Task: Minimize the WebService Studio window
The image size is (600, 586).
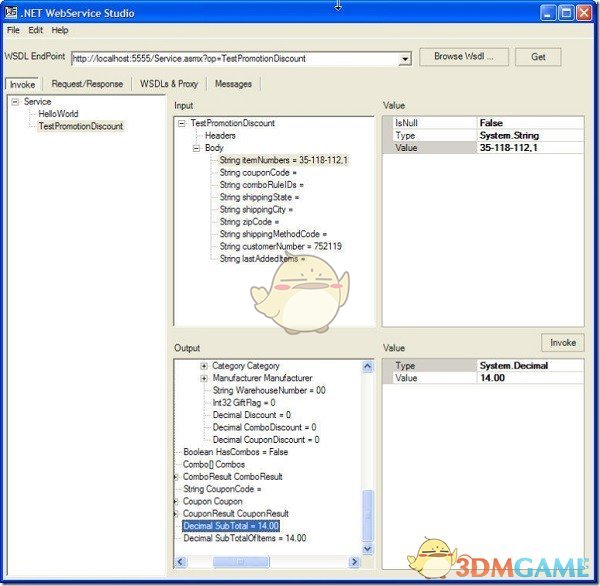Action: [547, 13]
